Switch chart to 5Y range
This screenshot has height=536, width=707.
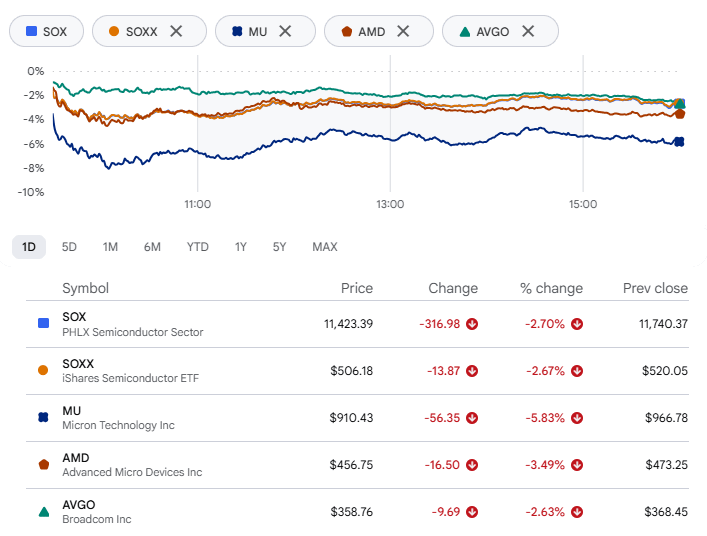click(279, 247)
